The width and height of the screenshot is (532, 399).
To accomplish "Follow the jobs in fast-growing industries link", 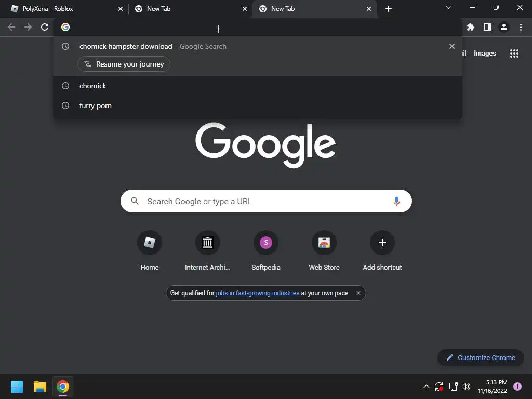I will (x=258, y=293).
